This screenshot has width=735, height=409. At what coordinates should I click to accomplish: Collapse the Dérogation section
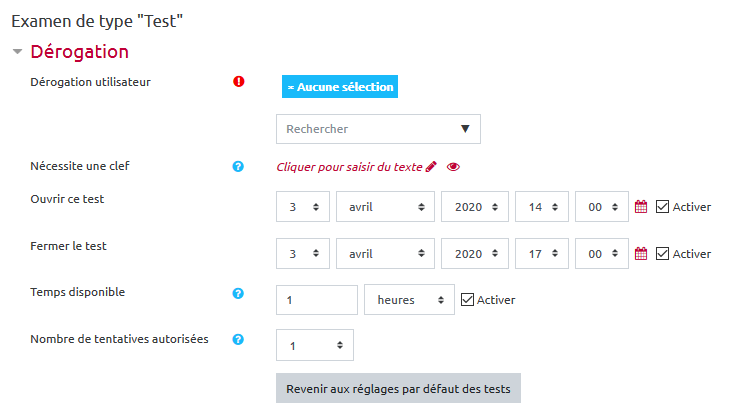point(17,52)
